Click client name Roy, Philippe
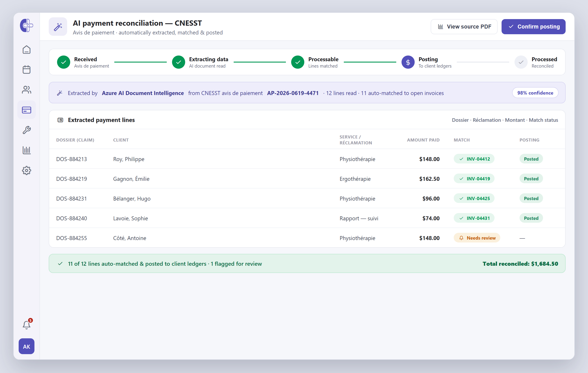 [129, 159]
